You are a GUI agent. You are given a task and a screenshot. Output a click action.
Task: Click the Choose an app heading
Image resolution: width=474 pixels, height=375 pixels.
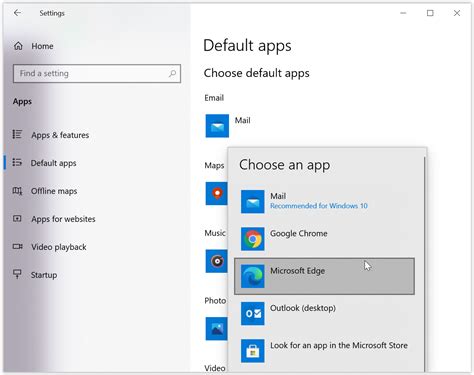(x=285, y=165)
